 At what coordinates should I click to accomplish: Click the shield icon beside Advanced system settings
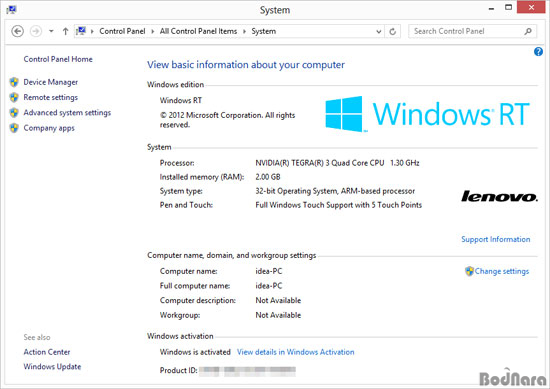(14, 113)
